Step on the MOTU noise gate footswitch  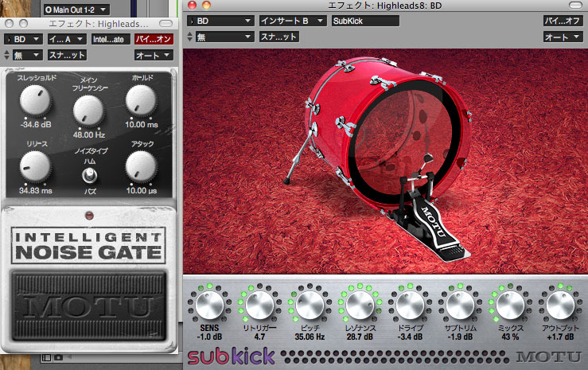click(x=89, y=306)
